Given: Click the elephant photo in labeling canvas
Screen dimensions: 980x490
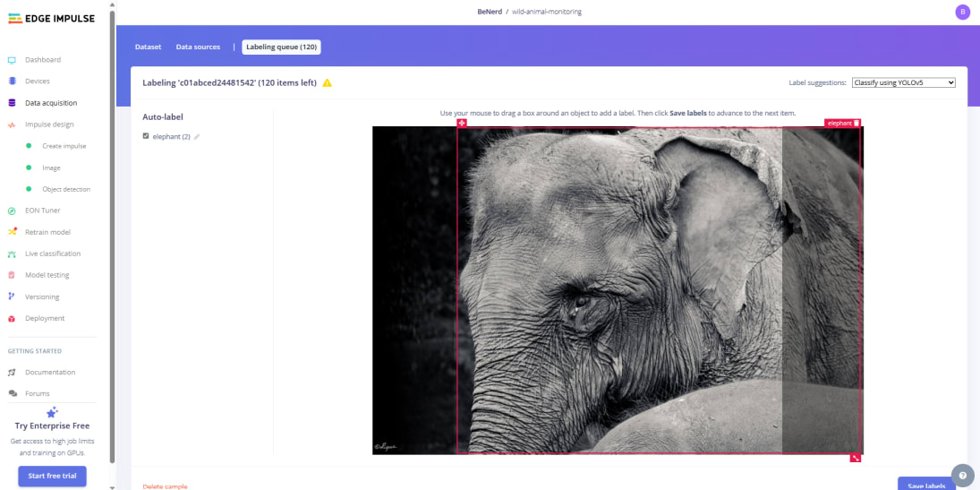Looking at the screenshot, I should point(618,290).
